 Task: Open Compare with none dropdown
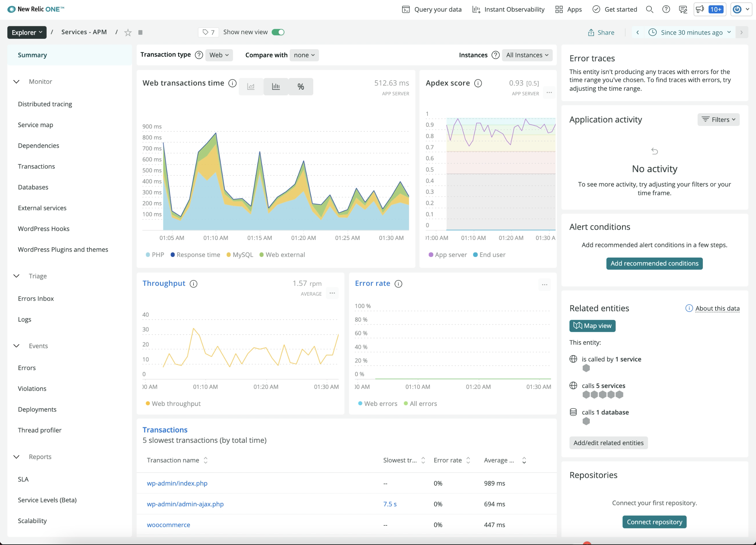click(x=304, y=55)
